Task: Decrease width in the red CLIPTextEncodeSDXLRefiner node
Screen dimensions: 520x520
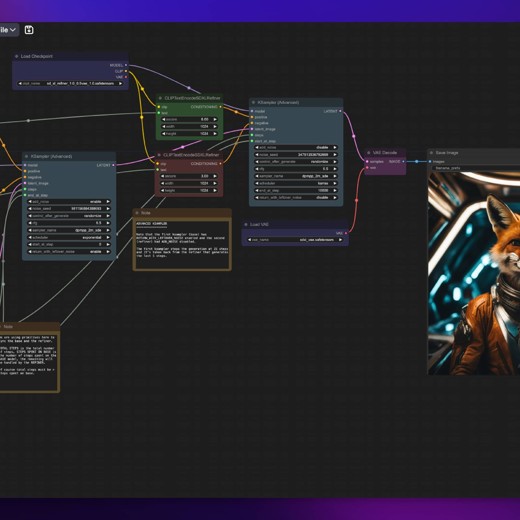Action: click(163, 183)
